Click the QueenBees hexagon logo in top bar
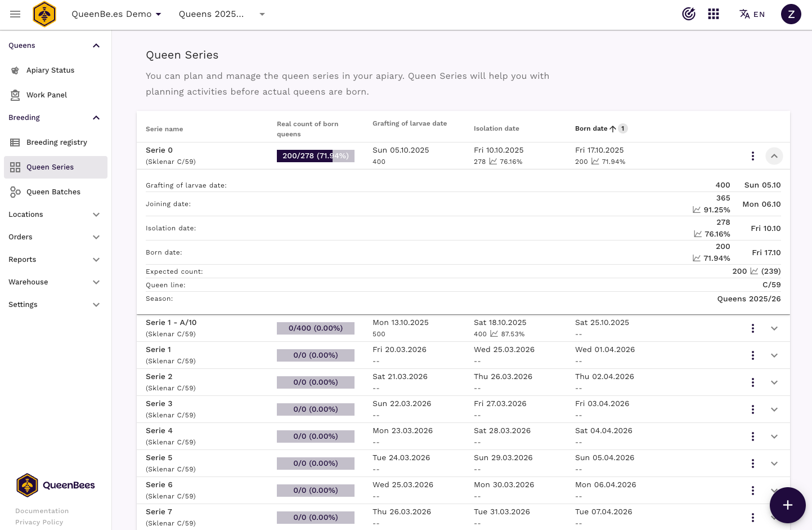 [x=44, y=14]
